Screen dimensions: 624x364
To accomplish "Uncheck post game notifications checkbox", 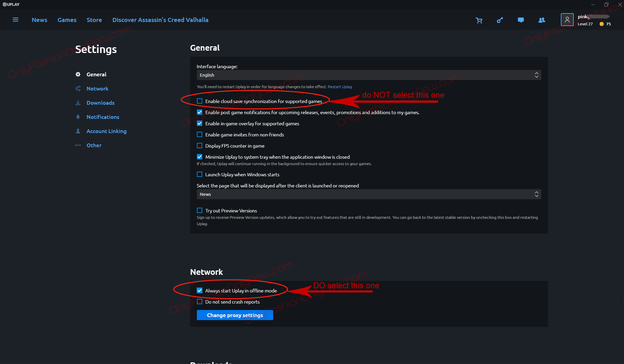I will pyautogui.click(x=200, y=112).
